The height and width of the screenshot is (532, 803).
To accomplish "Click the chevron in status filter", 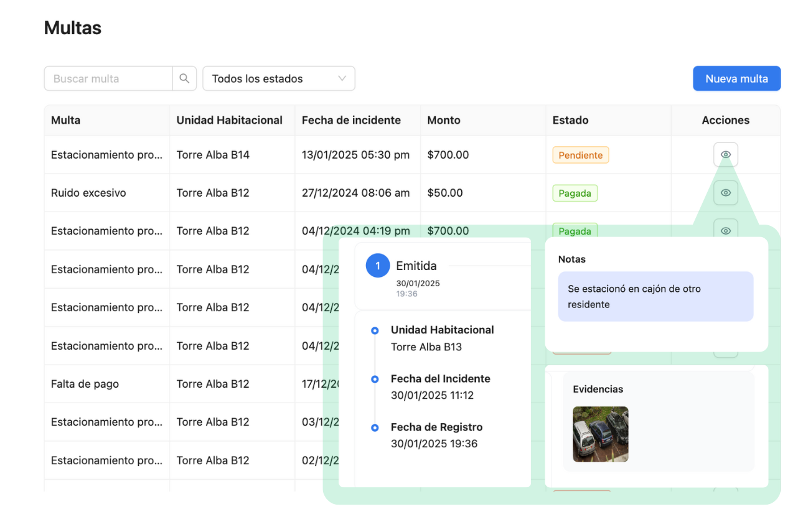I will 342,78.
